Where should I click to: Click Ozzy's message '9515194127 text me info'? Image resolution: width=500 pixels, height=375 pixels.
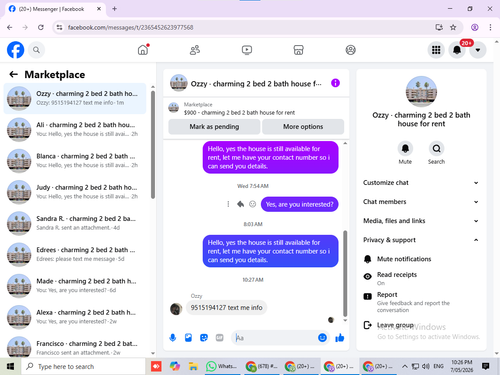[226, 307]
